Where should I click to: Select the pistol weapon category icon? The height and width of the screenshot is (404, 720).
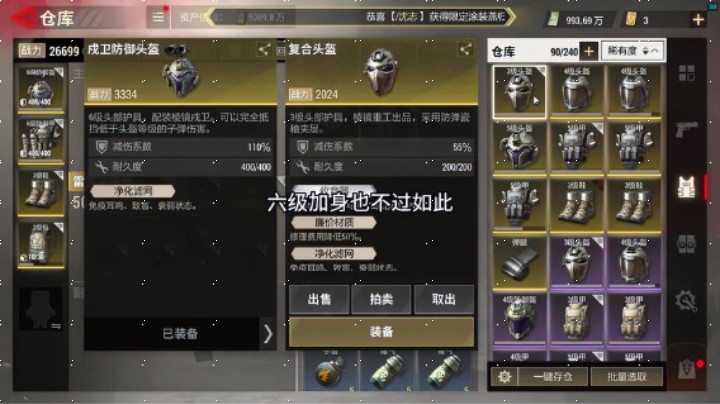pyautogui.click(x=686, y=129)
